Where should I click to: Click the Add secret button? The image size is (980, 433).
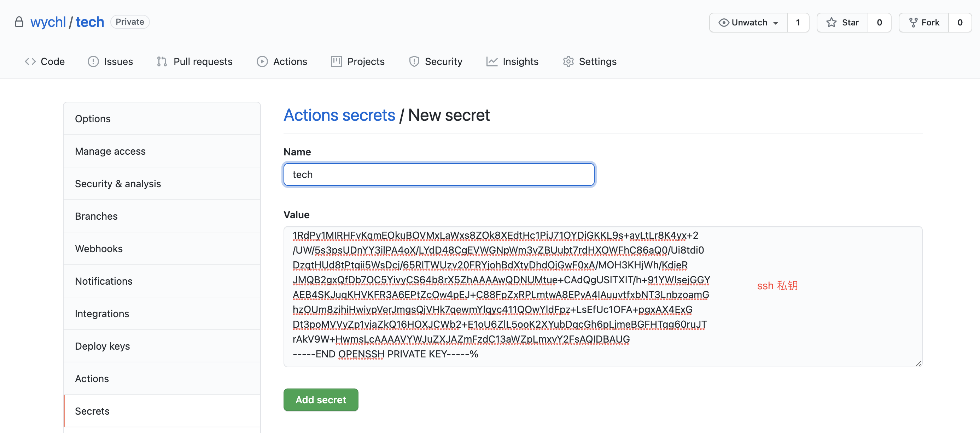point(321,399)
